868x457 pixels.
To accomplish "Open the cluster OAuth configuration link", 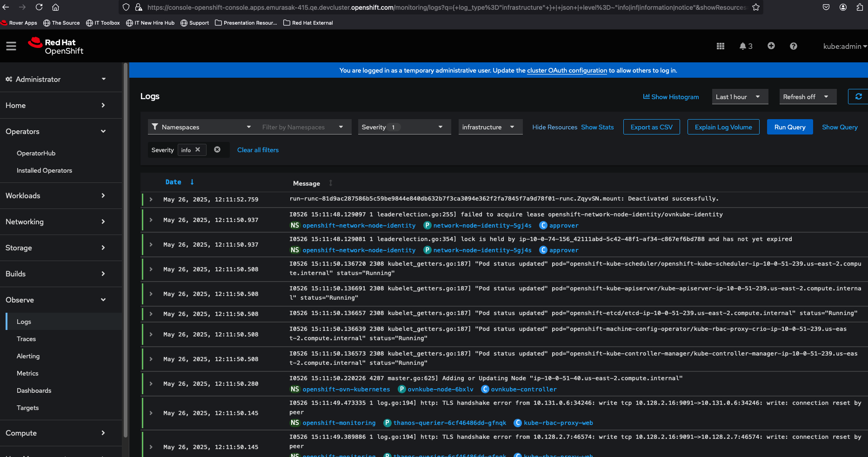I will (x=567, y=71).
